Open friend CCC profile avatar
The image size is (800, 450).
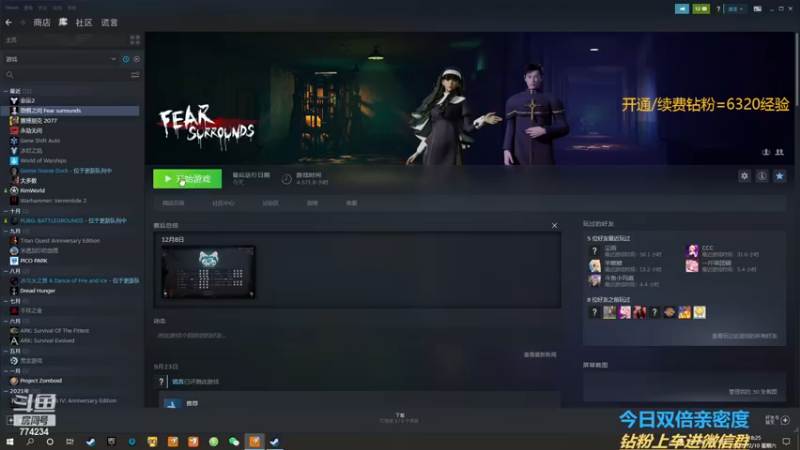point(692,251)
